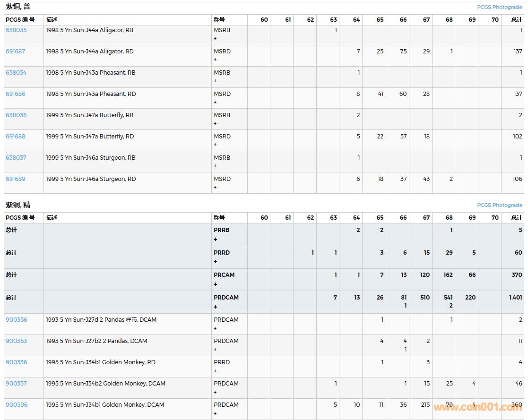Image resolution: width=528 pixels, height=420 pixels.
Task: Open PCGS number 638035 link
Action: pyautogui.click(x=16, y=30)
